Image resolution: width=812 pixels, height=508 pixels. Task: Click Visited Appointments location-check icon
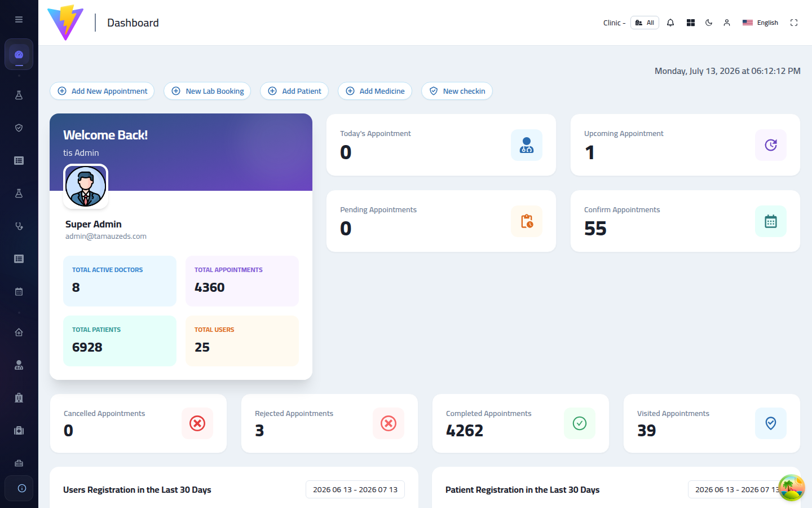[x=771, y=423]
